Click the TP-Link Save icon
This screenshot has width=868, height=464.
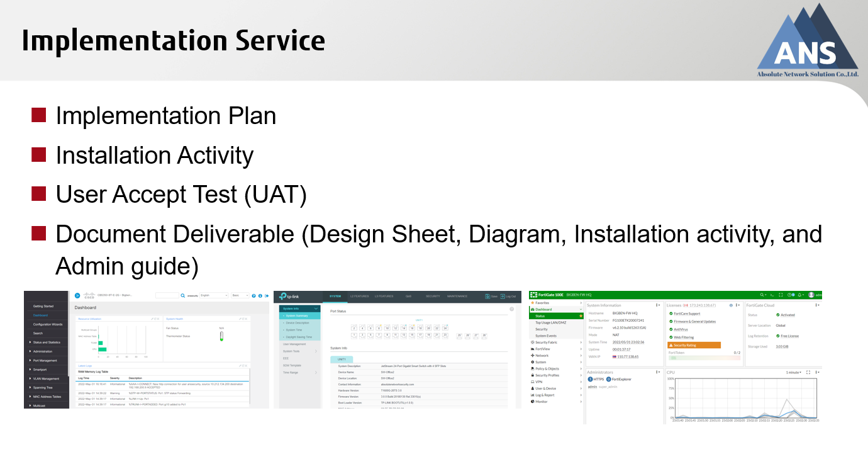(x=487, y=297)
